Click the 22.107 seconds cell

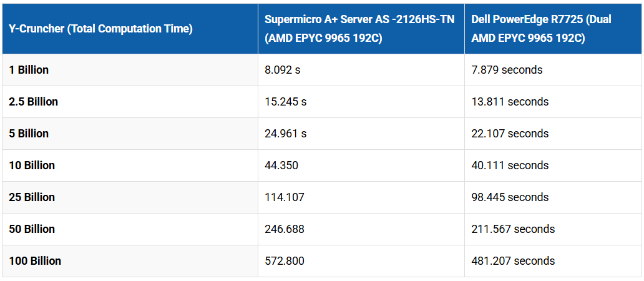[510, 134]
